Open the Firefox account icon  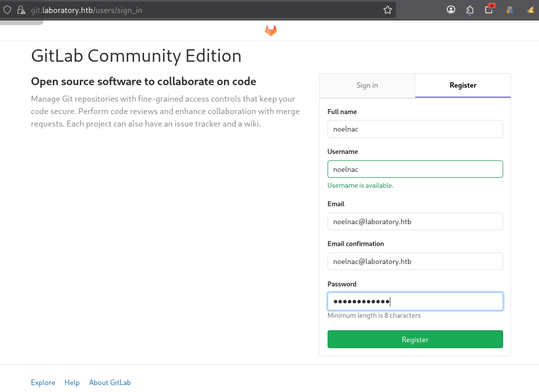click(451, 10)
